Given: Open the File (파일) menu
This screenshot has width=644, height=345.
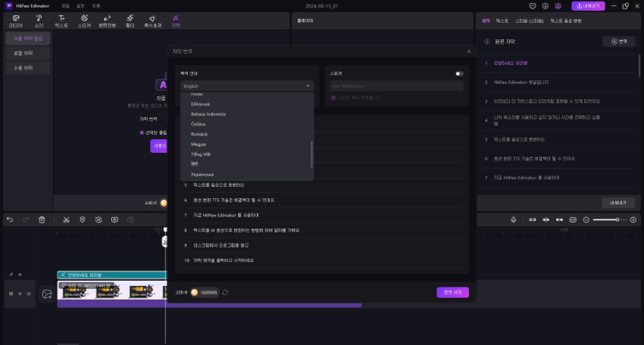Looking at the screenshot, I should pos(65,5).
